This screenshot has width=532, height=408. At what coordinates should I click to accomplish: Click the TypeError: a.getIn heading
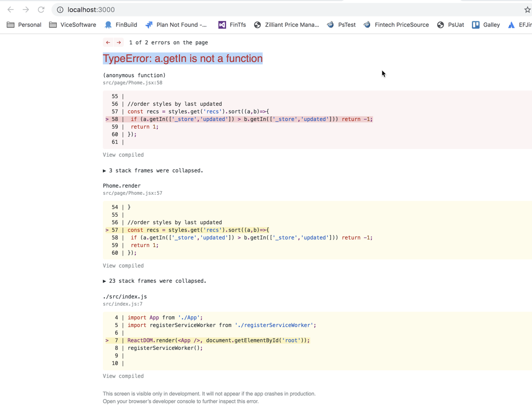(183, 59)
